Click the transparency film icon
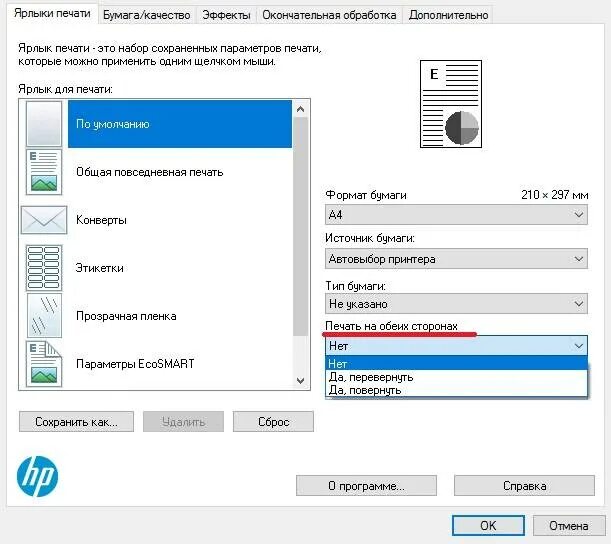This screenshot has width=611, height=544. click(x=44, y=316)
